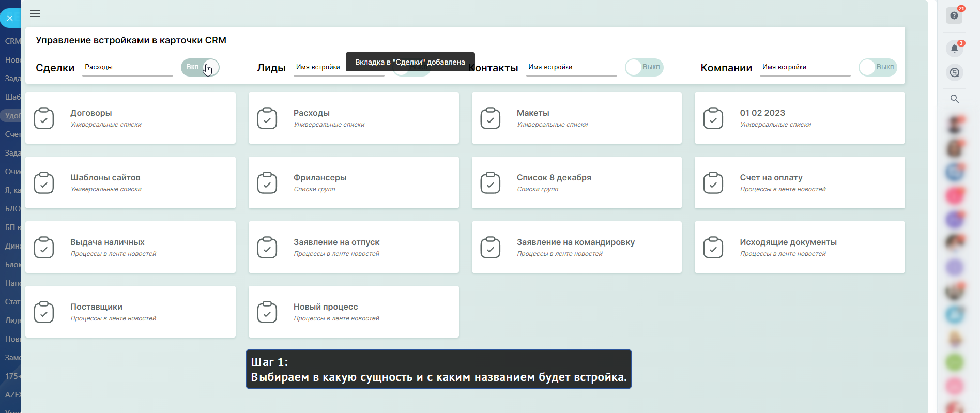Enable the Контакты embed toggle
The height and width of the screenshot is (413, 980).
tap(644, 67)
